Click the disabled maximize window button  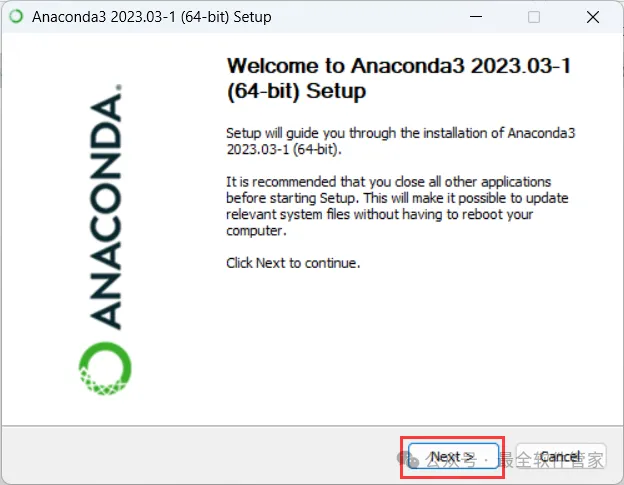[534, 17]
